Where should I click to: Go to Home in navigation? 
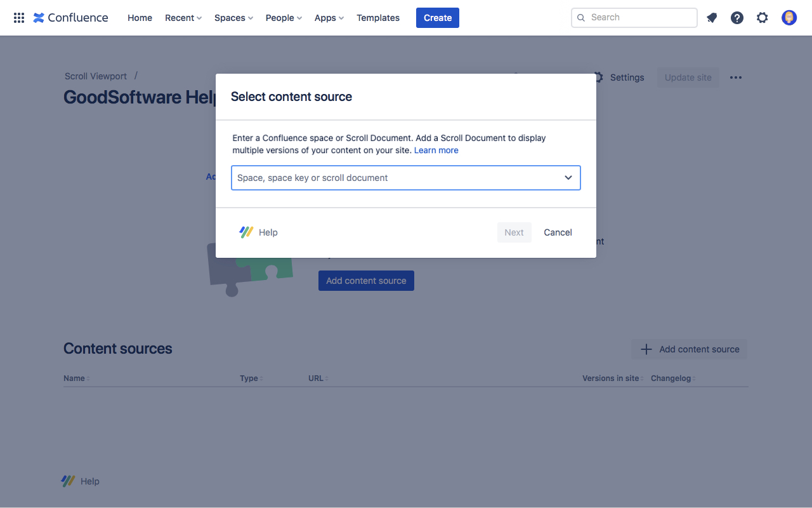click(140, 18)
